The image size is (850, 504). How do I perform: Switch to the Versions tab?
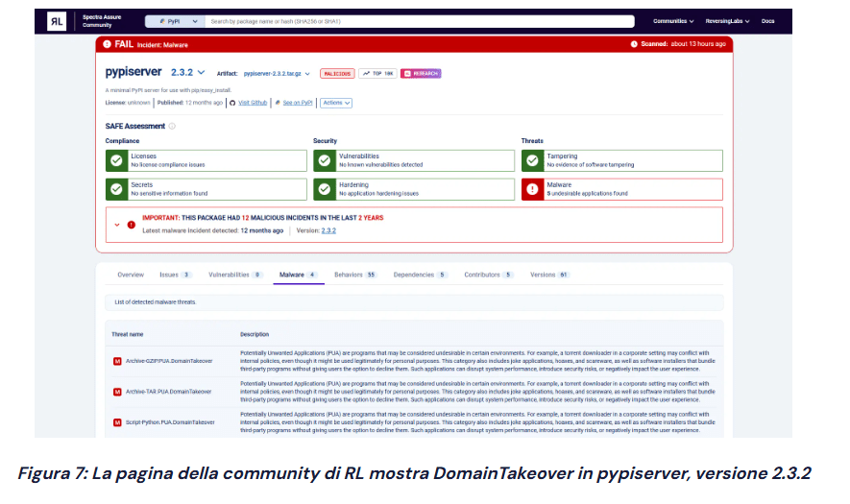548,275
